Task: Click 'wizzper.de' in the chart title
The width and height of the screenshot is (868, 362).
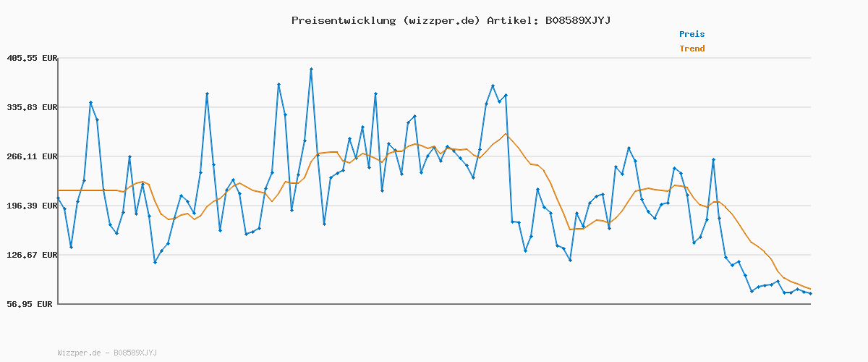Action: [x=438, y=20]
